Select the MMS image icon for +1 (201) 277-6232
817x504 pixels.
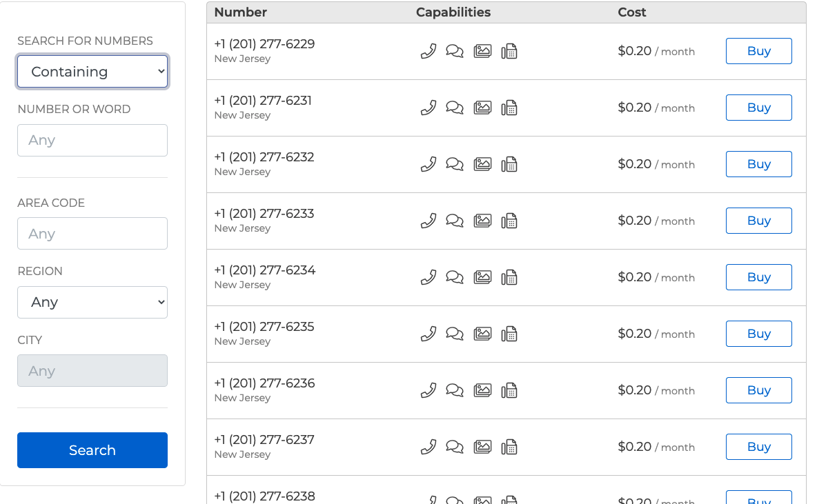click(x=482, y=164)
